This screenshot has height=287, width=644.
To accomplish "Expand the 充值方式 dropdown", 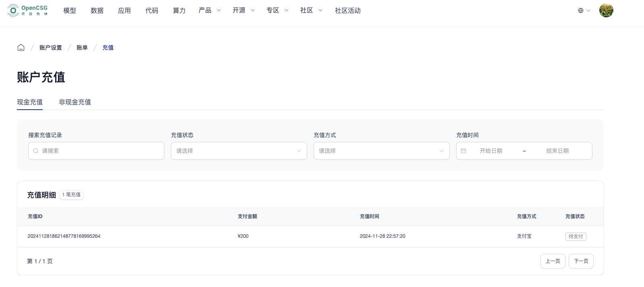I will pos(381,151).
